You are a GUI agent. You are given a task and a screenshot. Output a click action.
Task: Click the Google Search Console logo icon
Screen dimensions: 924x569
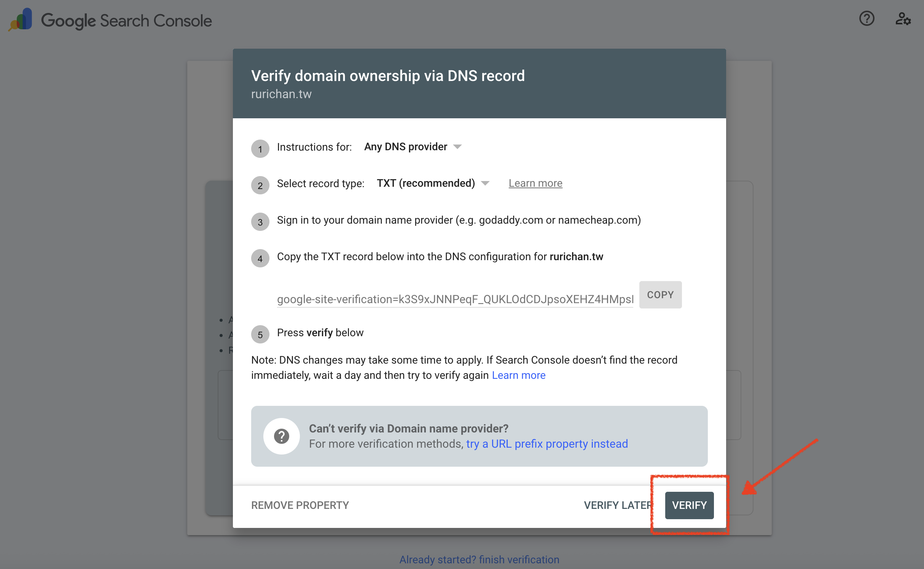[21, 20]
